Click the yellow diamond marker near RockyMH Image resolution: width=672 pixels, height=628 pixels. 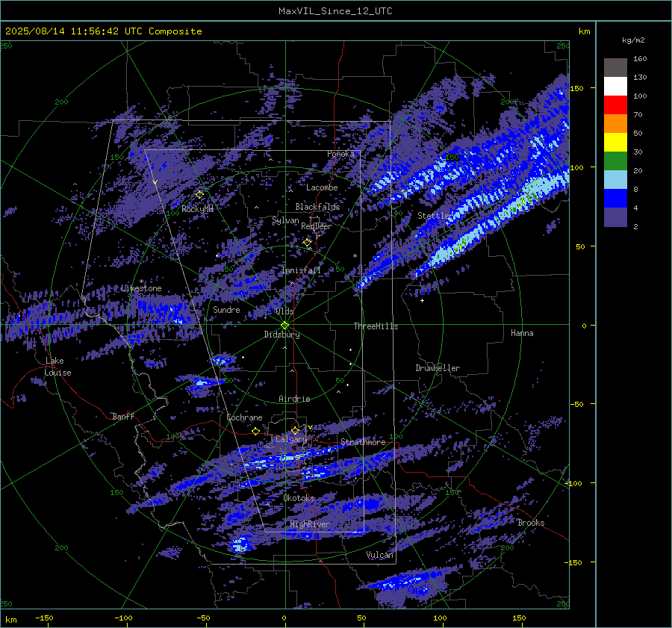click(199, 195)
